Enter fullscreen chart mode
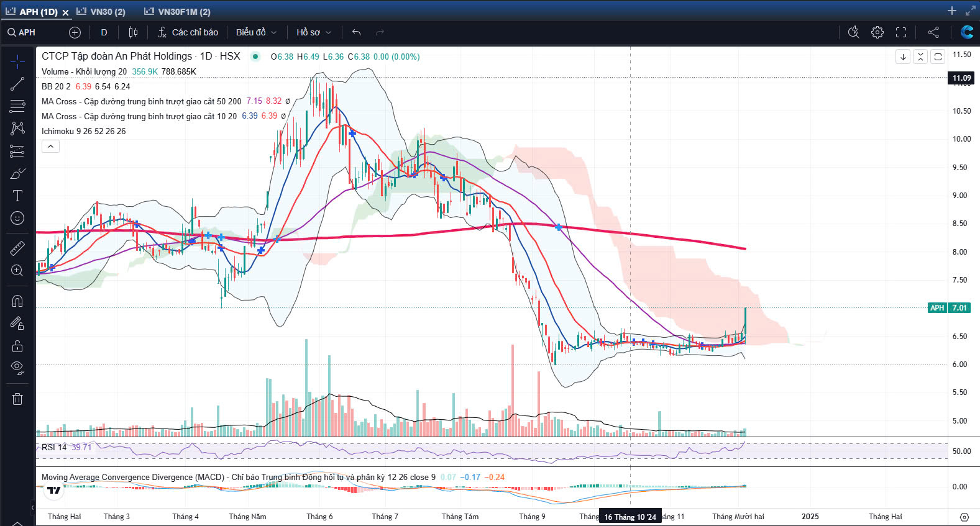 point(901,32)
